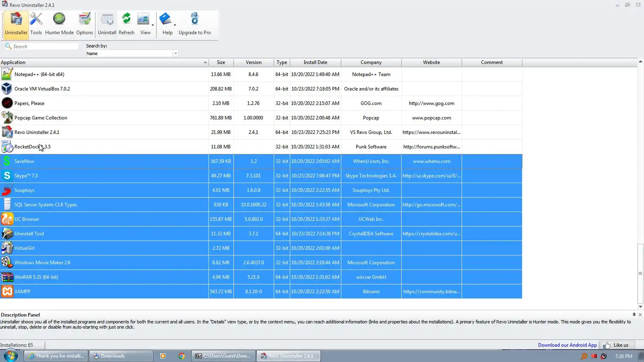Sort the list by Company column
The height and width of the screenshot is (362, 644).
point(371,62)
